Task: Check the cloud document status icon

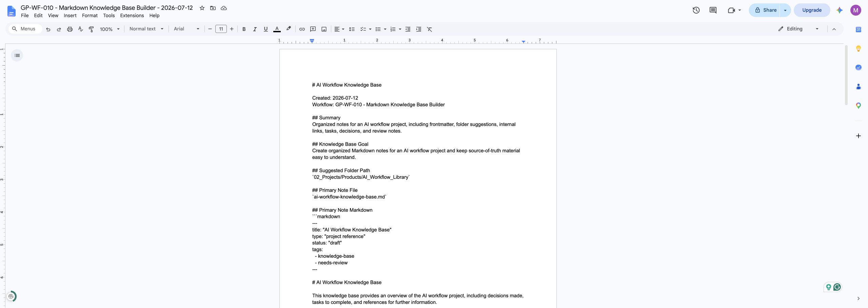Action: (x=224, y=8)
